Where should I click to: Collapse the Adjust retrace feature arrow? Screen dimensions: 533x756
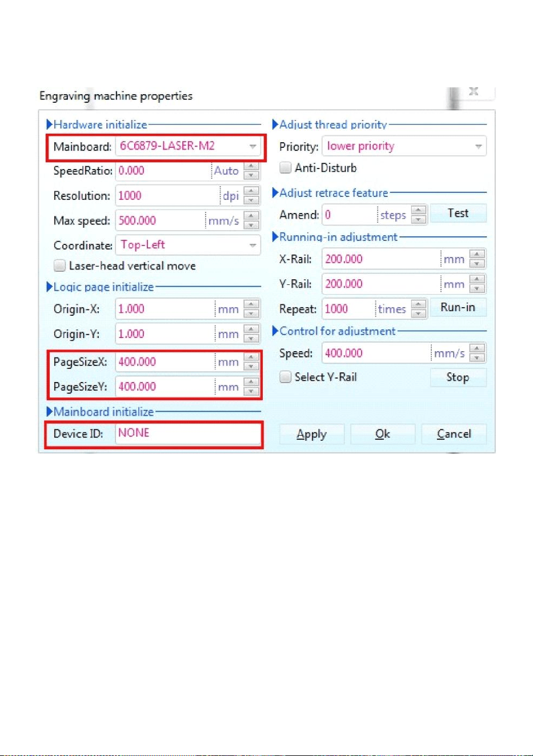tap(275, 193)
